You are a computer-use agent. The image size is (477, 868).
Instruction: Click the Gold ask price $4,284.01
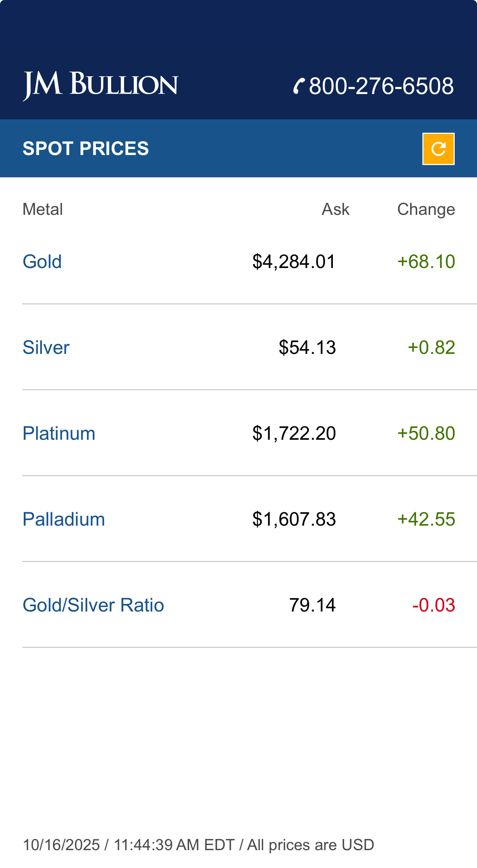[294, 261]
